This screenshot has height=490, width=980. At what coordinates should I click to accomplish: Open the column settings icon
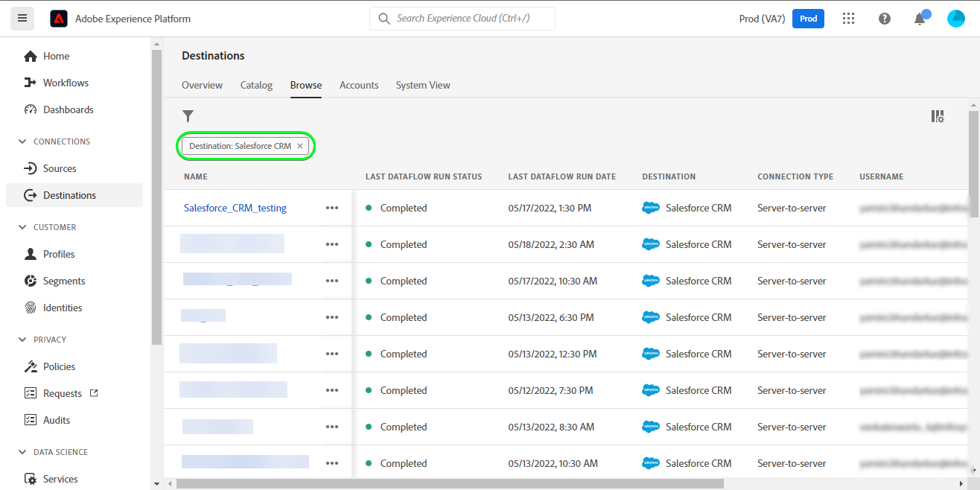coord(938,116)
